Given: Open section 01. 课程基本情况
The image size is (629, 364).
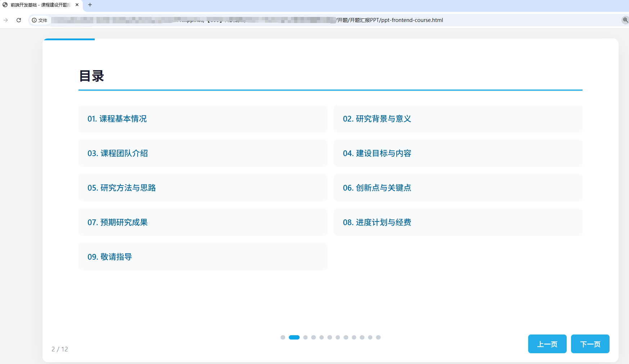Looking at the screenshot, I should [203, 119].
